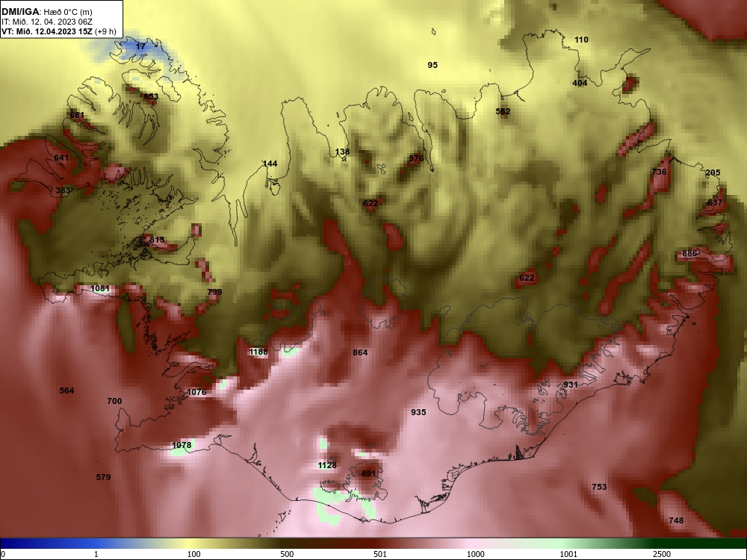Click the map value 864
The image size is (747, 560).
tap(360, 352)
